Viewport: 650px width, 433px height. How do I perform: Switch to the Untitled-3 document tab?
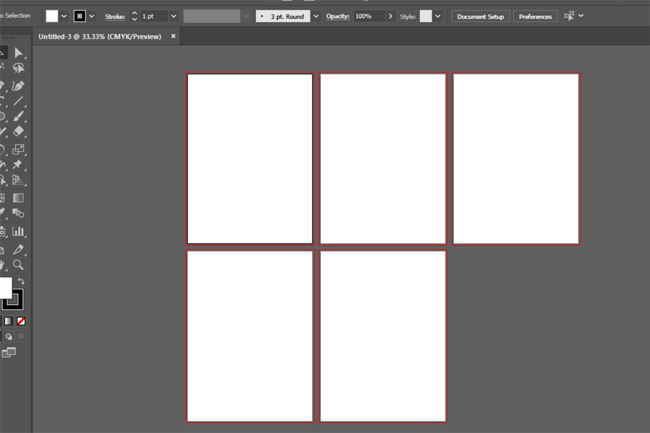[99, 37]
